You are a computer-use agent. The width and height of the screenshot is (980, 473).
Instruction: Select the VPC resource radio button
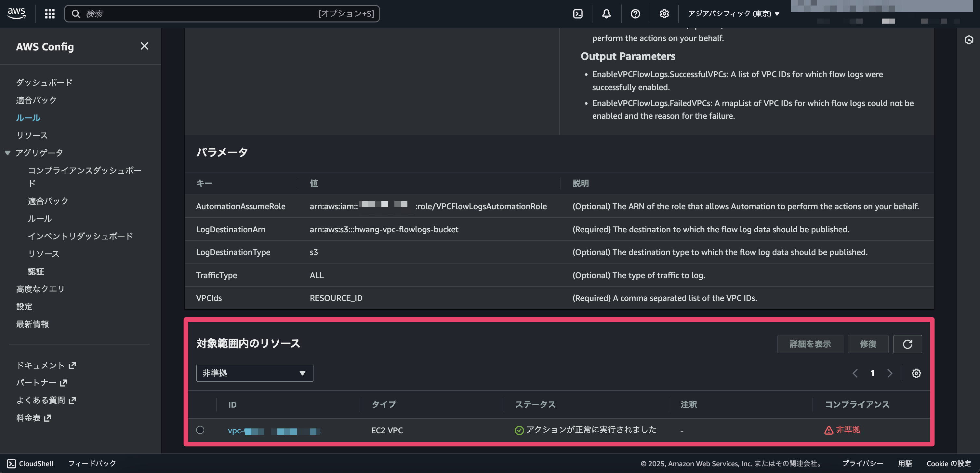200,430
